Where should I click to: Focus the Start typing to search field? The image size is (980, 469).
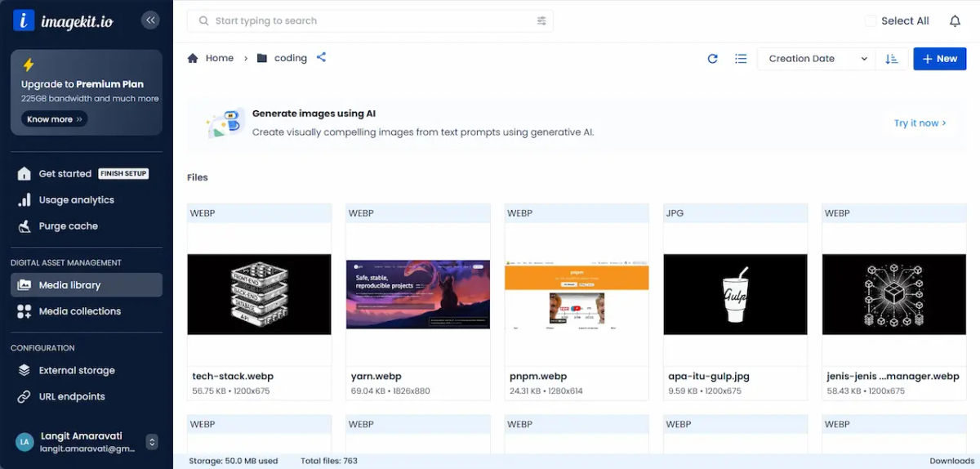point(370,20)
